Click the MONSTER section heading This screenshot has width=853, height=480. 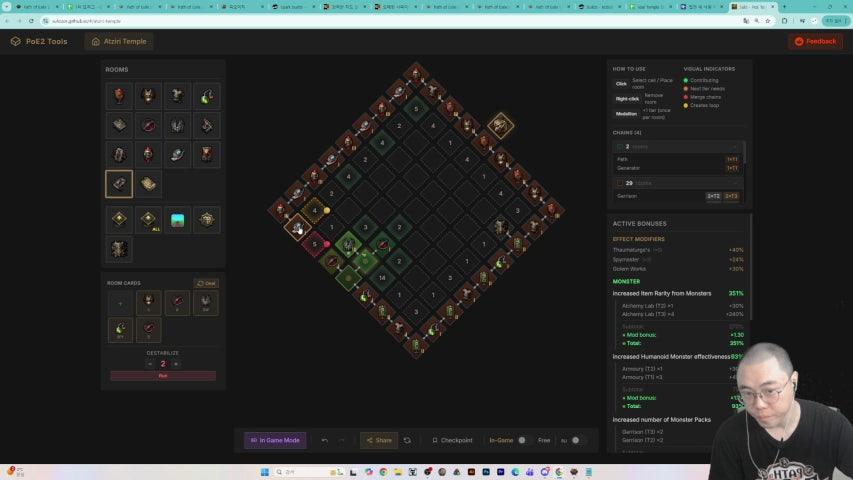pyautogui.click(x=626, y=281)
